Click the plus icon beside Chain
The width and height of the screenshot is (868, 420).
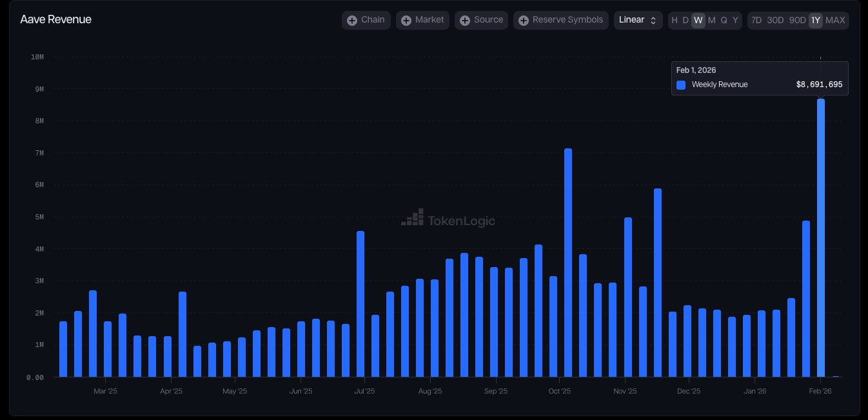click(x=352, y=21)
